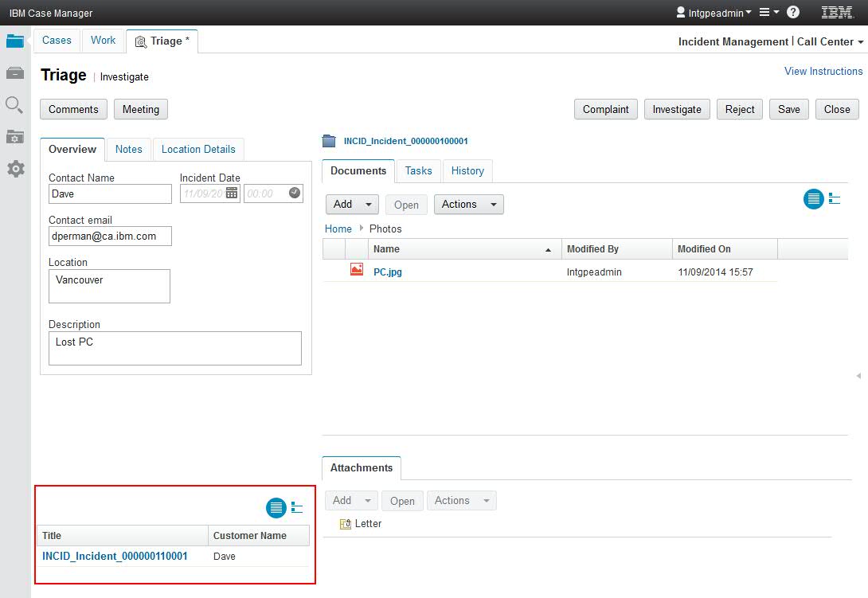Open the PC.jpg document link
Screen dimensions: 868x598
point(388,272)
